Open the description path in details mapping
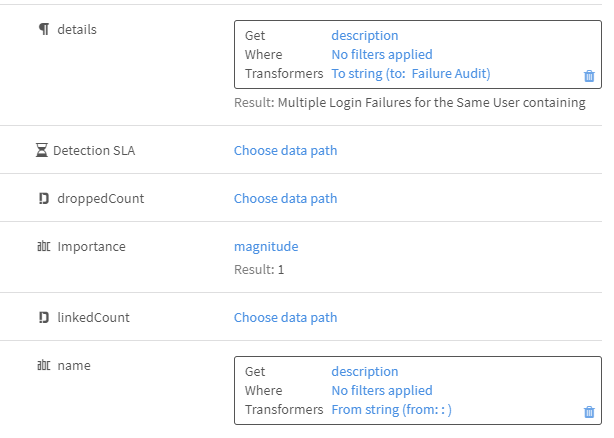Screen dimensions: 614x438 coord(364,36)
